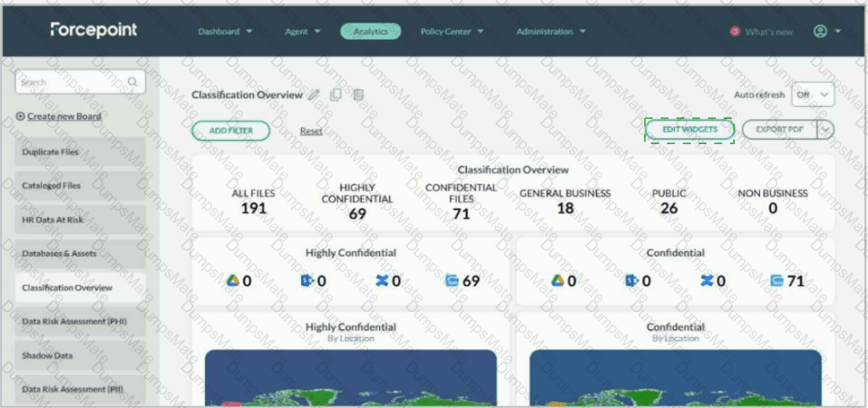Focus the sidebar Search field
Screen dimensions: 868x408
pos(80,82)
